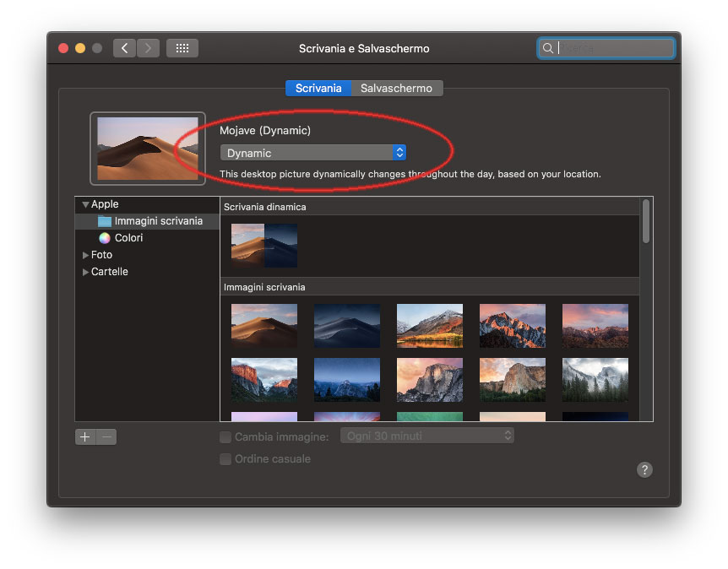Collapse the Apple tree section
This screenshot has width=728, height=569.
[85, 204]
